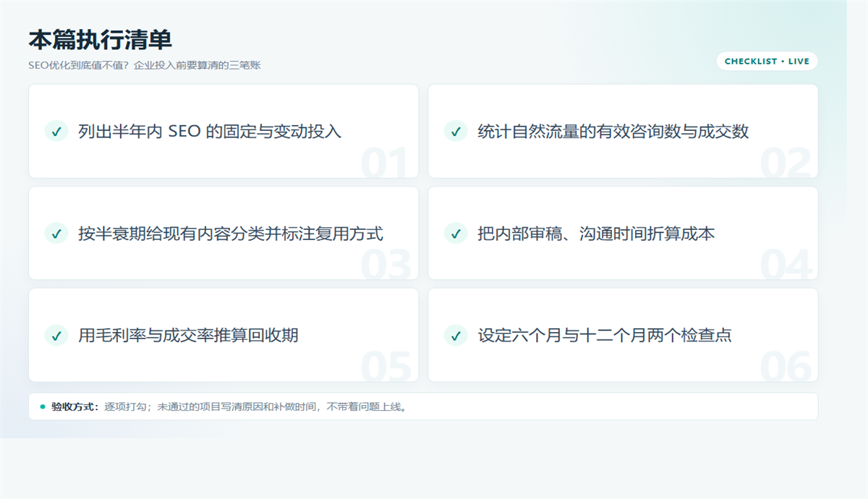
Task: Click the CHECKLIST · LIVE badge
Action: coord(767,61)
